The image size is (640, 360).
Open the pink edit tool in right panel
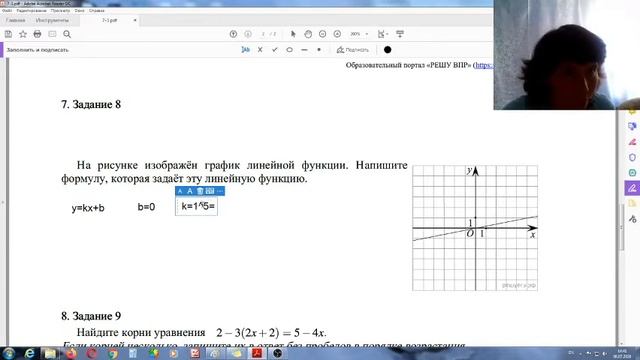coord(632,142)
